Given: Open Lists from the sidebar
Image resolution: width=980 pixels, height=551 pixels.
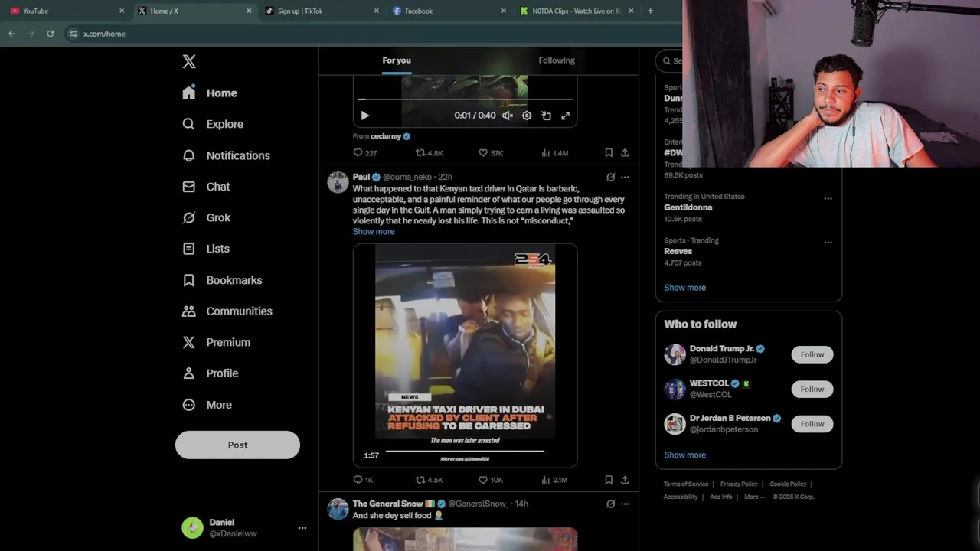Looking at the screenshot, I should point(206,249).
